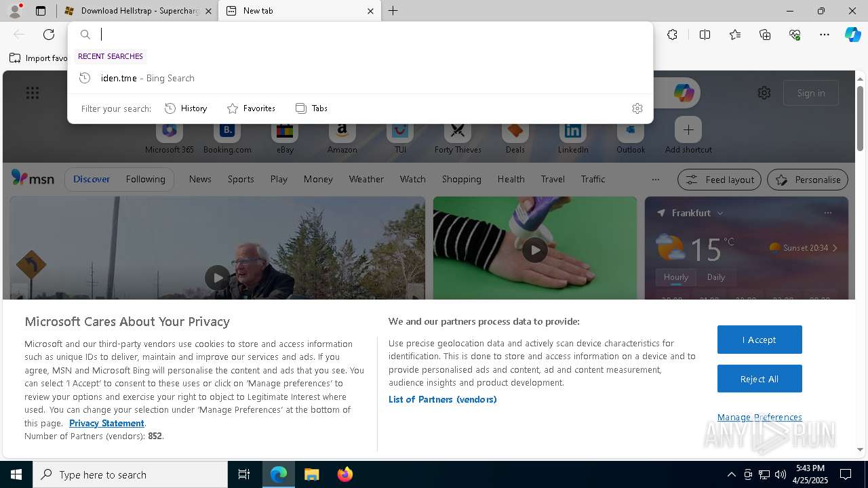Open the volume control in system tray
The image size is (868, 488).
[x=781, y=474]
